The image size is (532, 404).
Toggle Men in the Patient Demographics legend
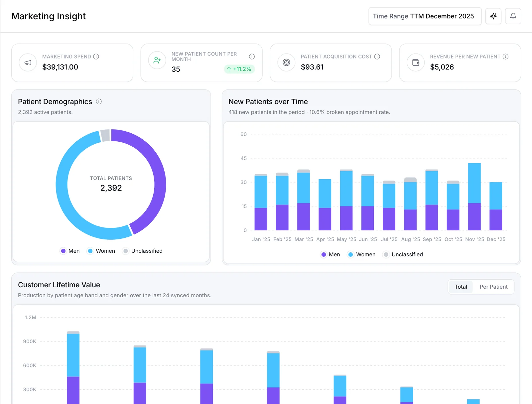click(x=70, y=251)
